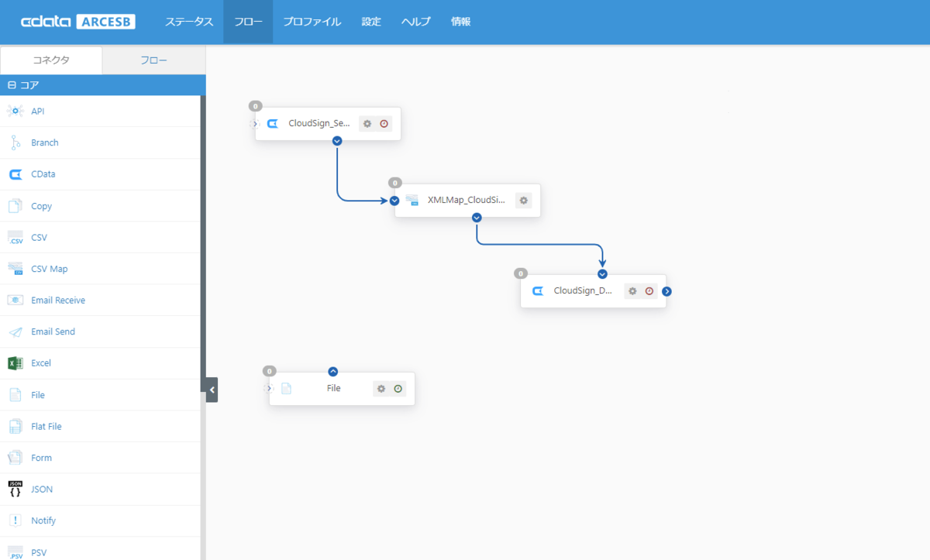Select the JSON connector icon
The image size is (930, 560).
(15, 489)
